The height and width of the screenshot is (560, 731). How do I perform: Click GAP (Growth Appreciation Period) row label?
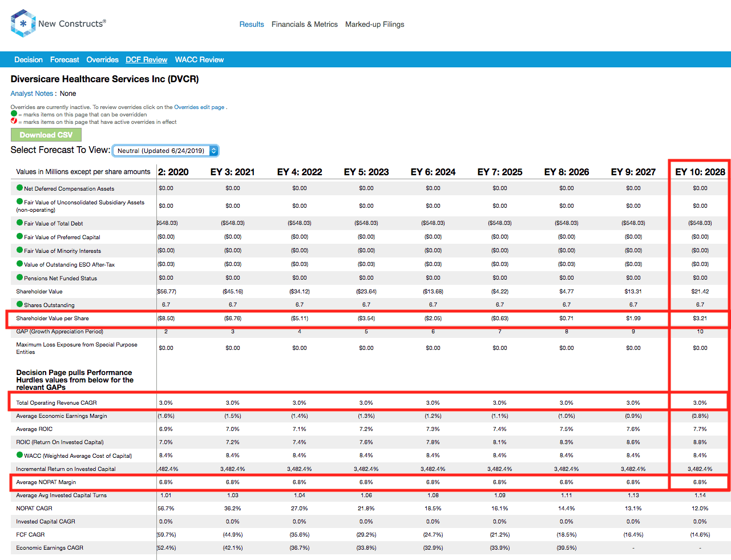point(60,331)
